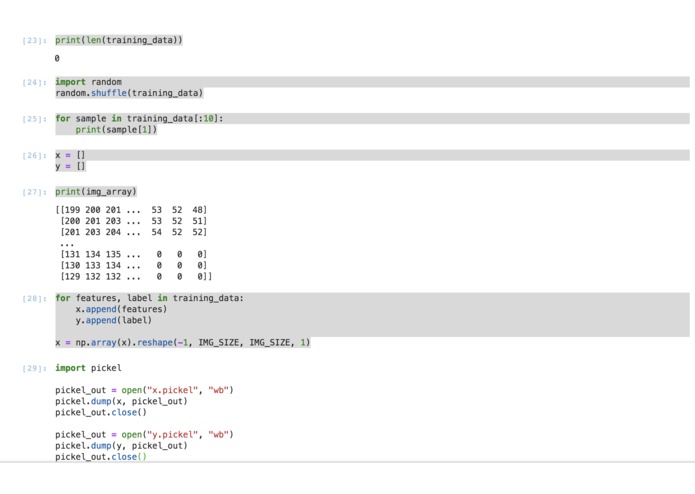Click the random.shuffle(training_data) line

pos(129,93)
